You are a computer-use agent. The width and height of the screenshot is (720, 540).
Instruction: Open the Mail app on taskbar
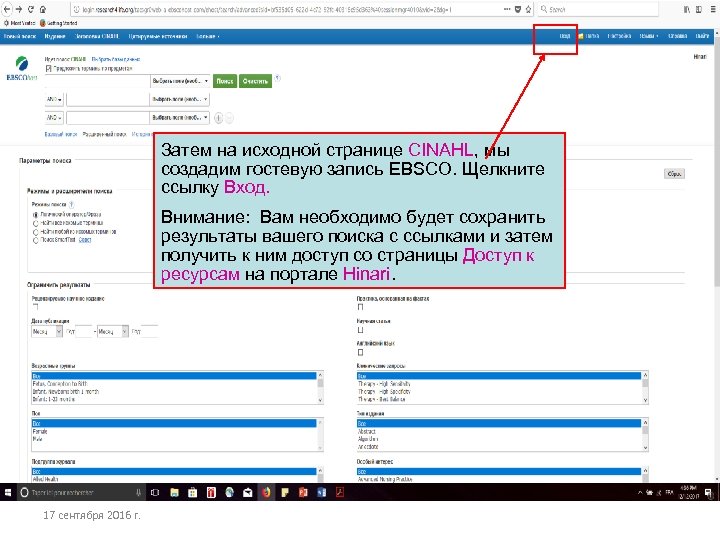248,492
